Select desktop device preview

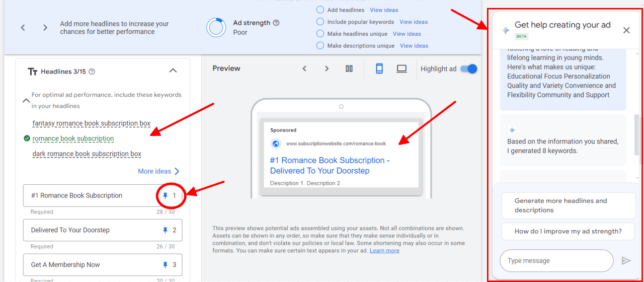click(402, 69)
